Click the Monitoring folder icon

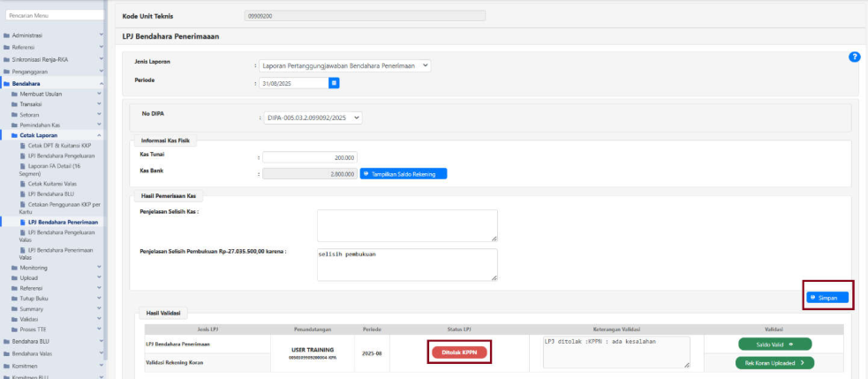pos(14,267)
